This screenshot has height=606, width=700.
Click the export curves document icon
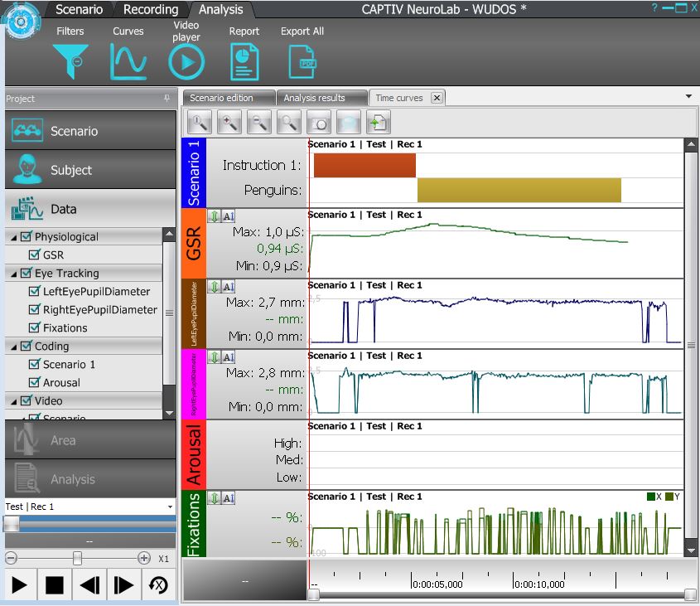[x=379, y=122]
